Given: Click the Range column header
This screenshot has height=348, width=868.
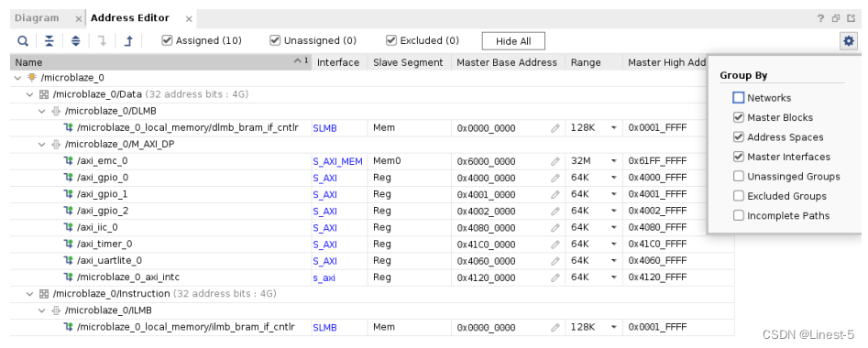Looking at the screenshot, I should [x=594, y=62].
